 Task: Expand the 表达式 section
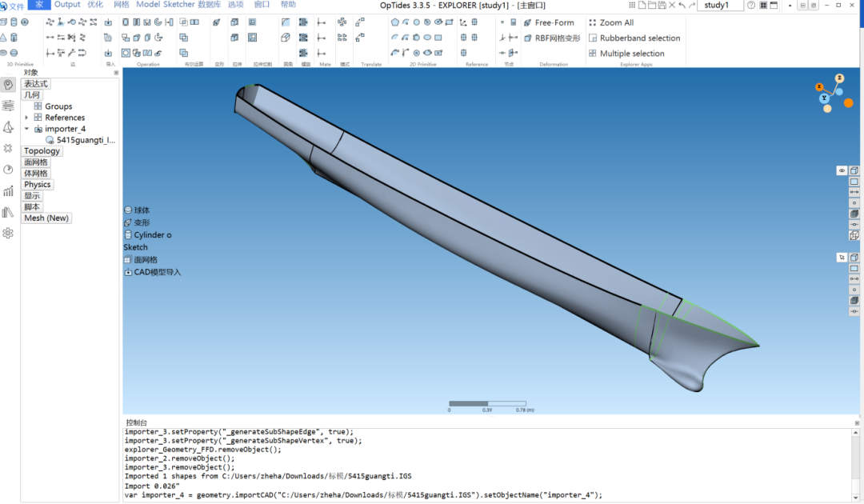pos(36,84)
